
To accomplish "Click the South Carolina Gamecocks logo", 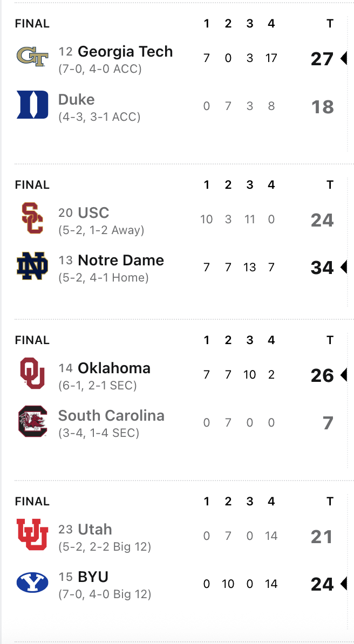I will tap(32, 421).
